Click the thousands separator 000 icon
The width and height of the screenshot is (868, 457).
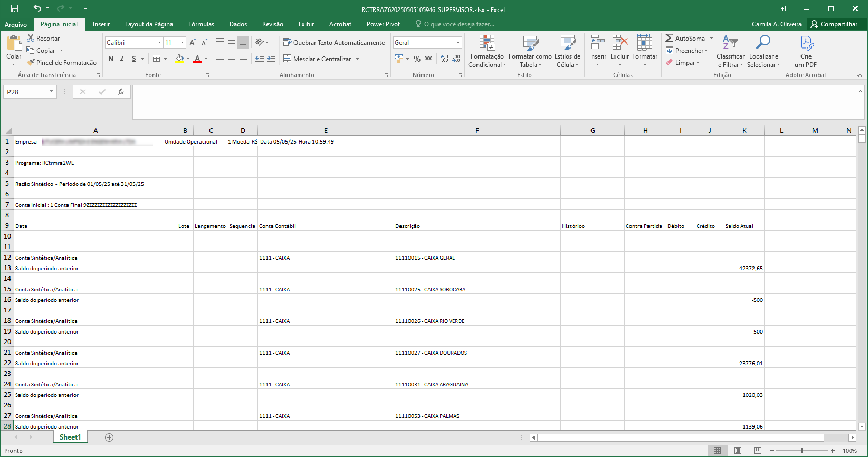click(428, 59)
